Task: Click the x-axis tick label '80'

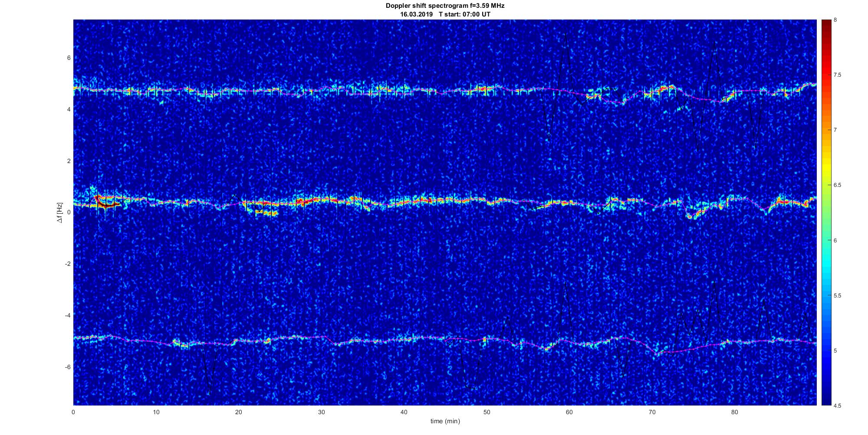Action: point(735,412)
